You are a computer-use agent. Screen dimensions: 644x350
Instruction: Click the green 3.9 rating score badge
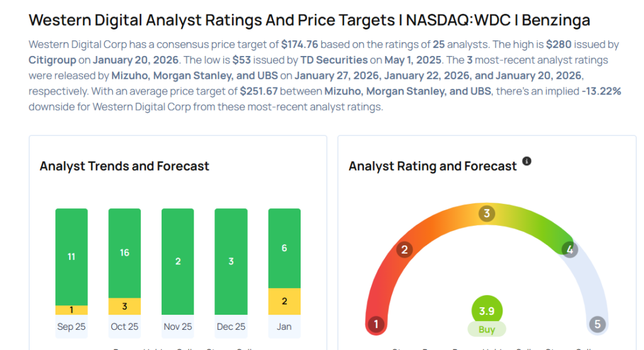[x=487, y=311]
